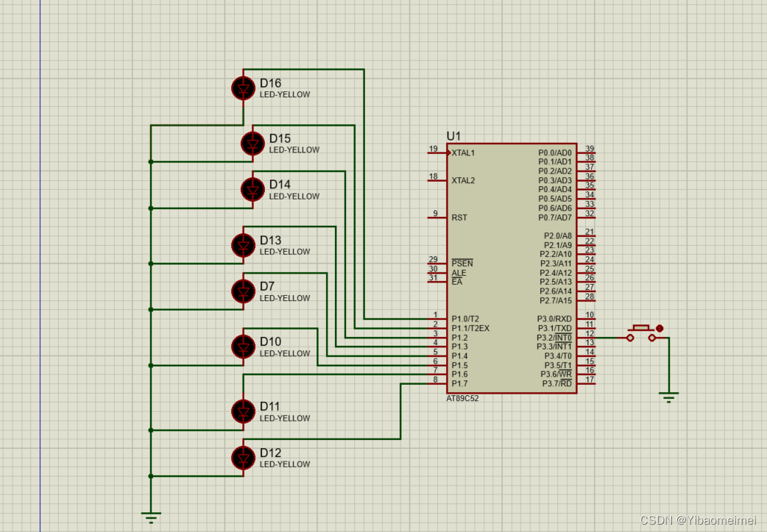Click the red actuator dot on the push button
Image resolution: width=767 pixels, height=532 pixels.
[x=660, y=328]
